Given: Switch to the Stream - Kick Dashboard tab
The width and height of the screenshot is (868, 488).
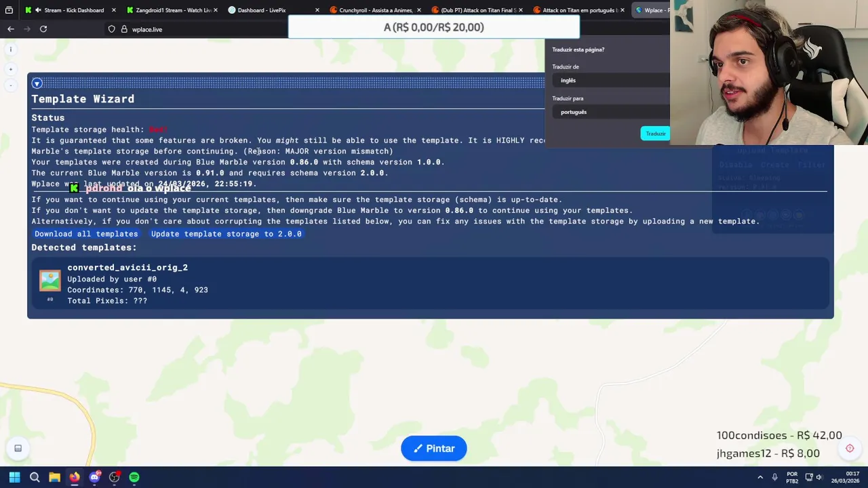Looking at the screenshot, I should point(70,10).
